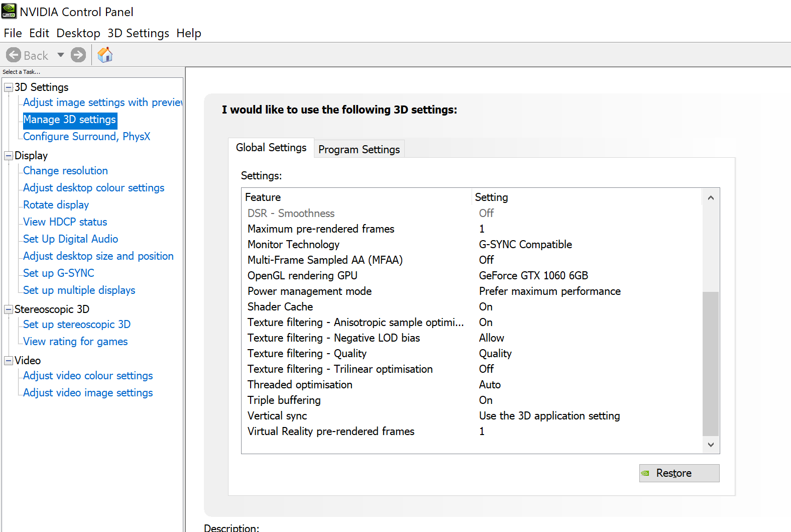Select the Power management mode row
Screen dimensions: 791x532
(309, 291)
